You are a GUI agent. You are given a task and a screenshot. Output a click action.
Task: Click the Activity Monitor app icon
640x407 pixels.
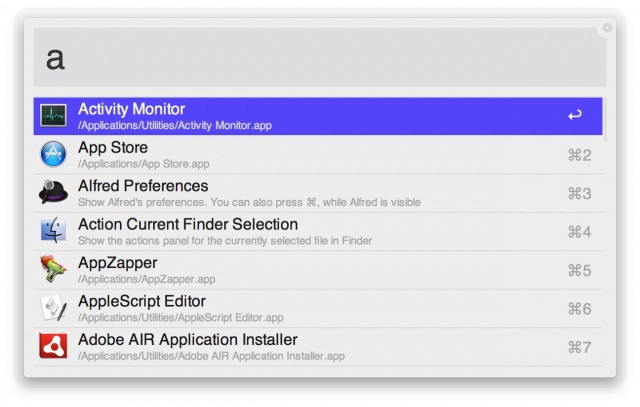[54, 116]
